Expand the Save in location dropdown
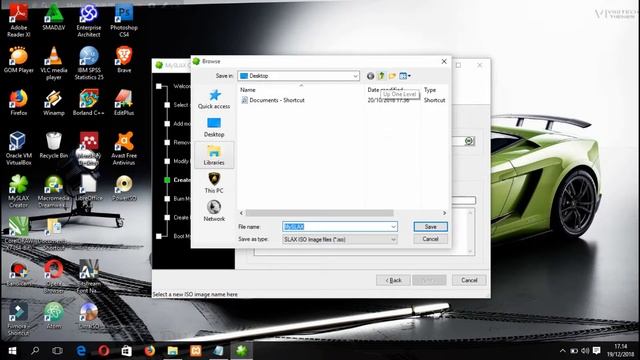The width and height of the screenshot is (640, 360). tap(355, 76)
